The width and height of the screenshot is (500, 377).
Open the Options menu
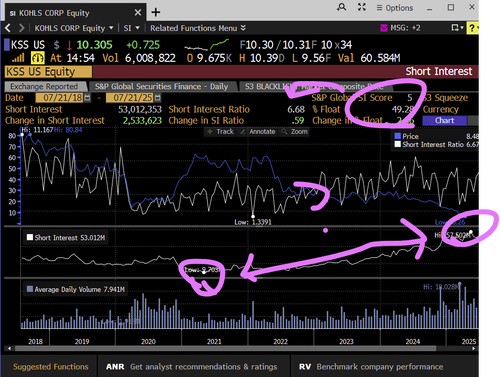click(x=395, y=8)
